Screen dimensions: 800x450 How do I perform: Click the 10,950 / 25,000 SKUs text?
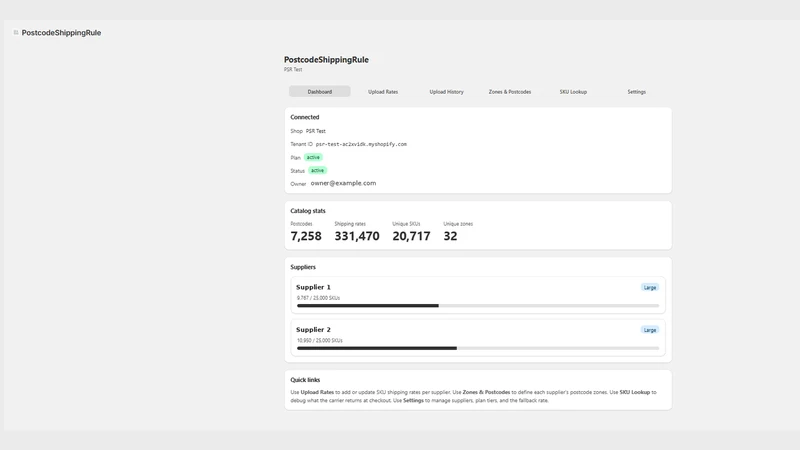coord(319,340)
